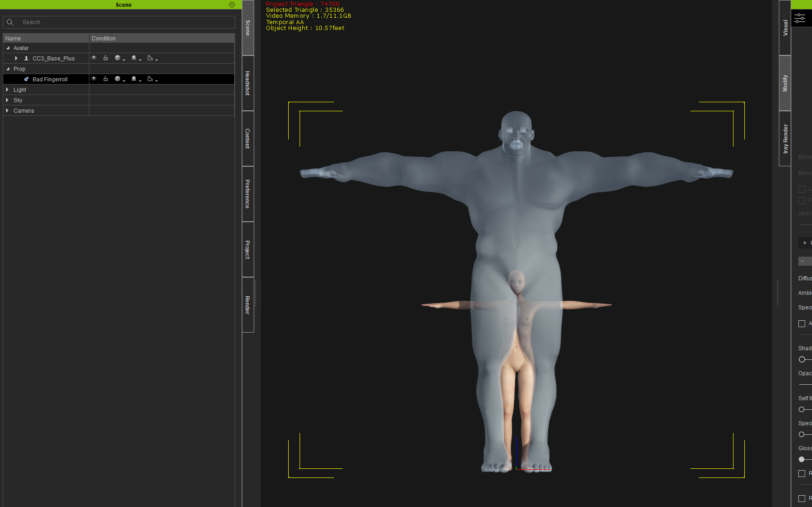Expand the CC3_Base_Plus node
Viewport: 812px width, 507px height.
point(16,58)
